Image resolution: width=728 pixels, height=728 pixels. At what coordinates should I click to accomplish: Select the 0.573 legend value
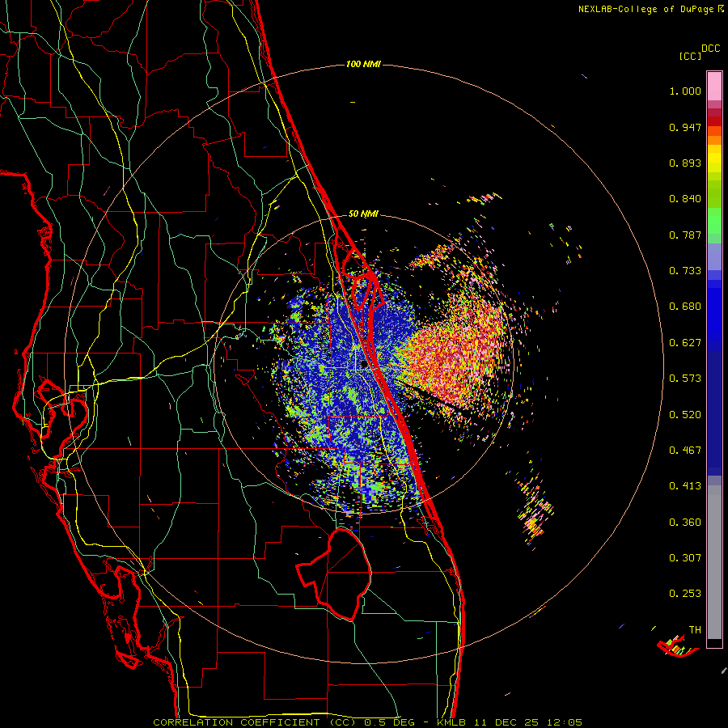(685, 379)
